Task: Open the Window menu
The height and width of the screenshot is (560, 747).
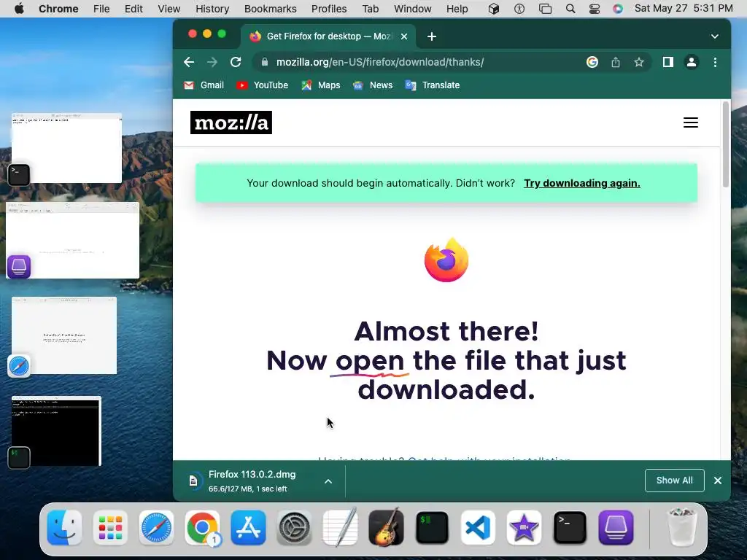Action: click(x=413, y=9)
